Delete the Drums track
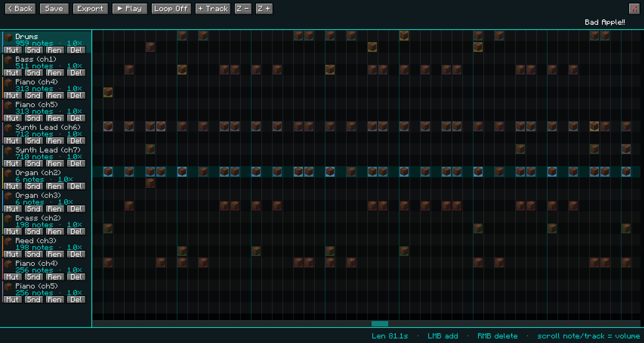 pos(76,50)
